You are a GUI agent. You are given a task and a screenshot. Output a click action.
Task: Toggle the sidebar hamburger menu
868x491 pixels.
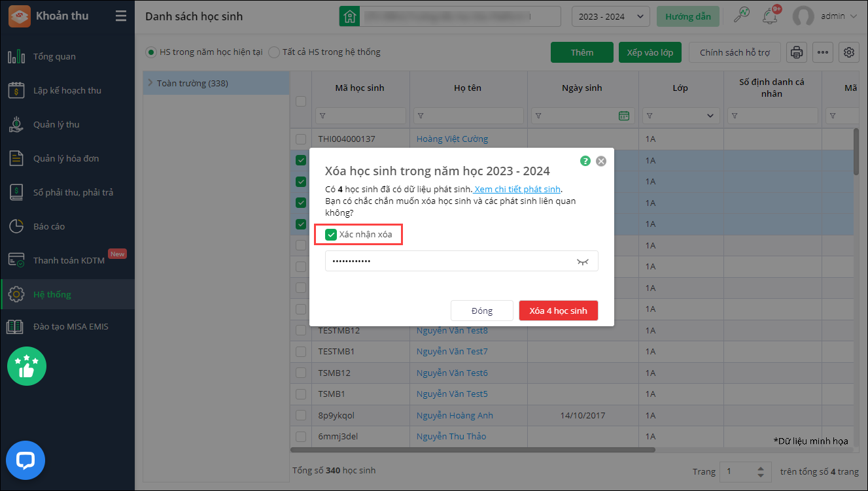[x=121, y=16]
